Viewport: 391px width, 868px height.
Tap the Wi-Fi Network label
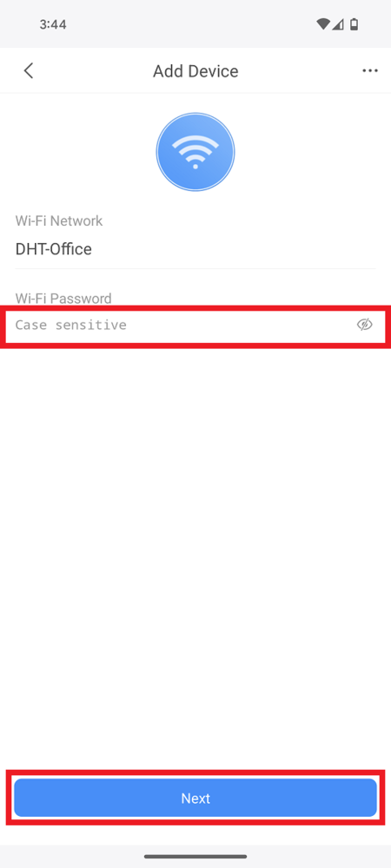(x=59, y=220)
